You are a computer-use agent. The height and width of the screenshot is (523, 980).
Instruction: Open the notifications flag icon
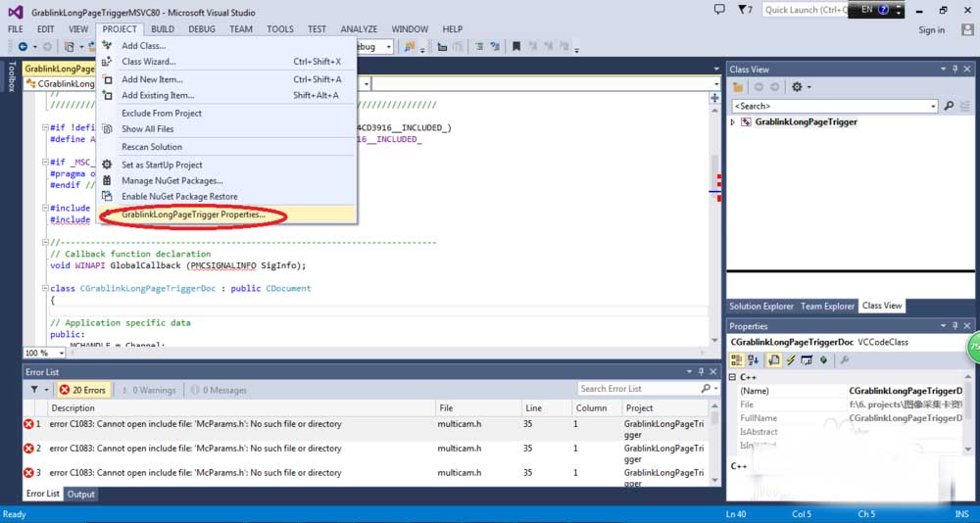coord(745,10)
